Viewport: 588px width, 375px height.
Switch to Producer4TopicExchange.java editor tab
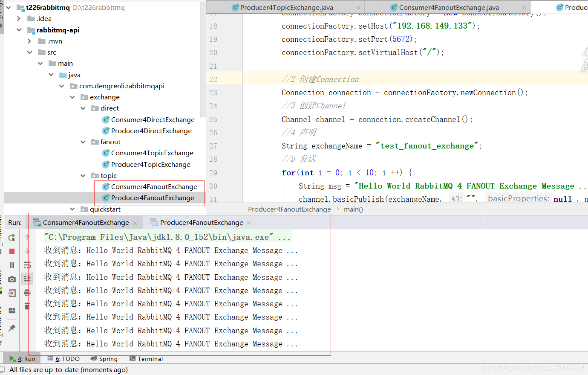click(x=286, y=7)
